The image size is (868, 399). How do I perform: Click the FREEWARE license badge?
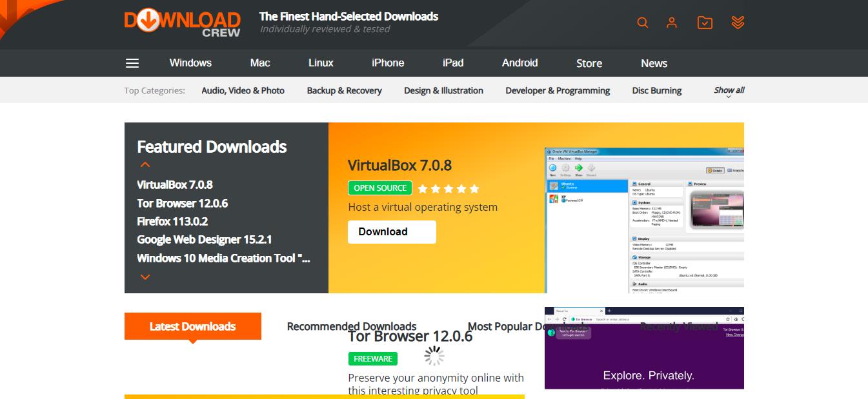(373, 358)
